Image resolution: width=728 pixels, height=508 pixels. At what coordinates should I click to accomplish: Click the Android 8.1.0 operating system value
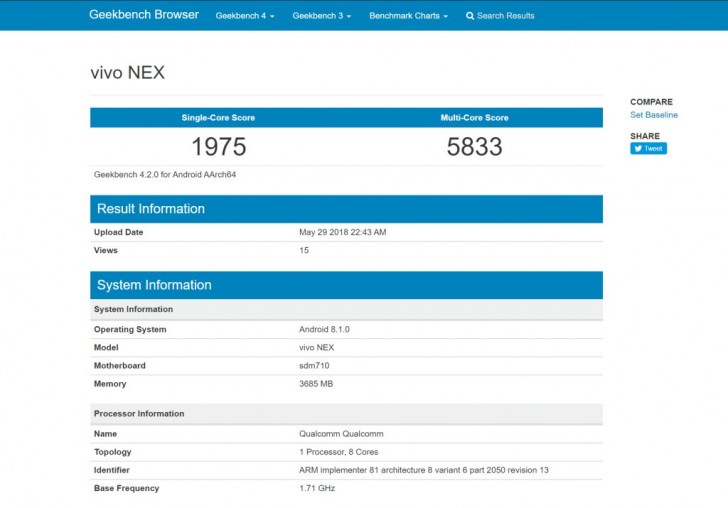coord(323,329)
